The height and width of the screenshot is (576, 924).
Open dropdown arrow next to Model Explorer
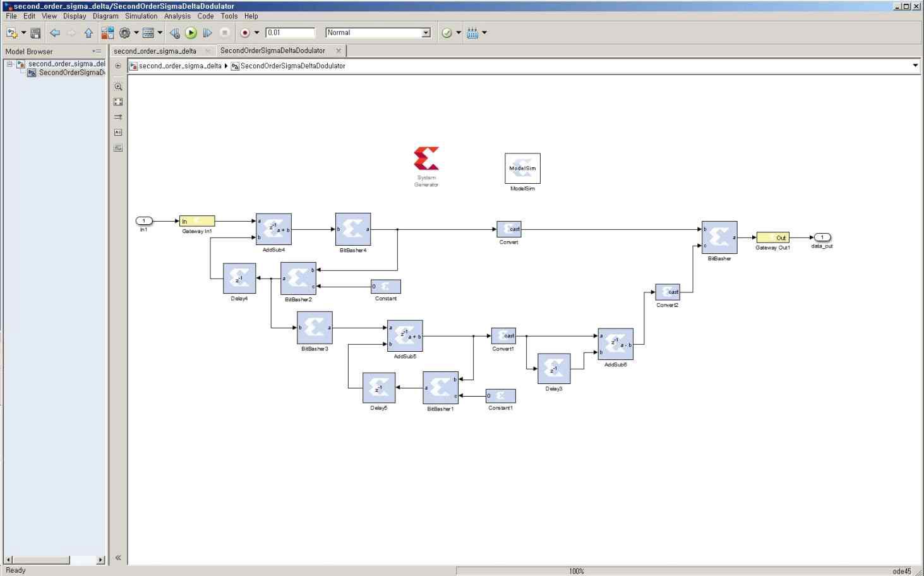(x=160, y=33)
